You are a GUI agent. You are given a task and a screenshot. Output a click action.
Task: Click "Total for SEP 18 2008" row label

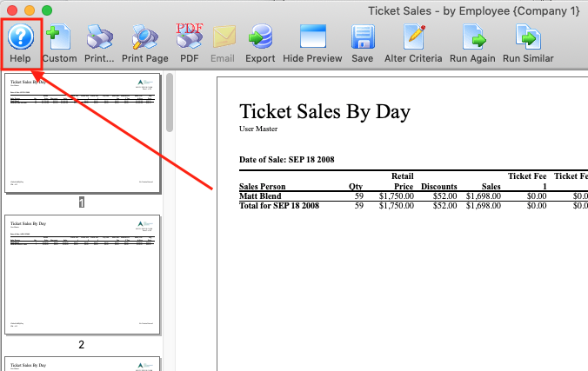coord(279,206)
